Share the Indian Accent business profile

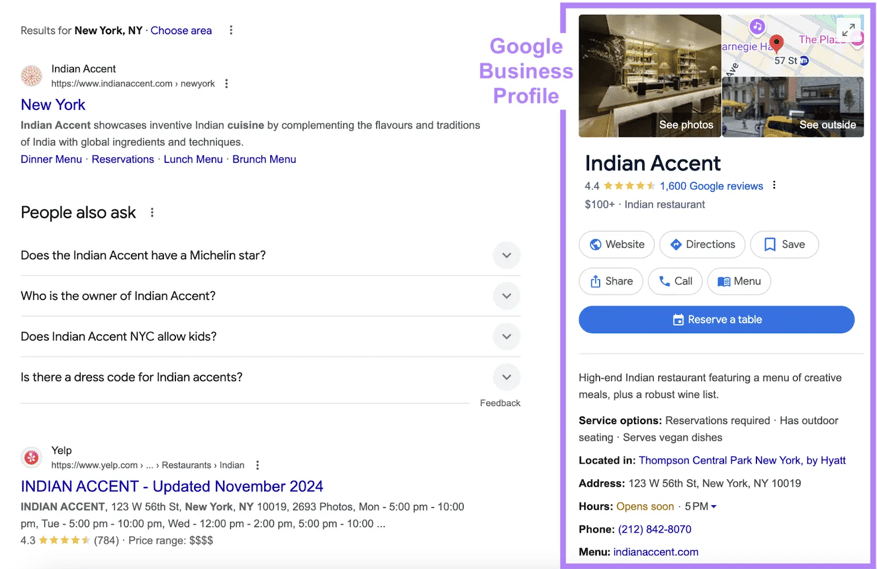(x=611, y=281)
